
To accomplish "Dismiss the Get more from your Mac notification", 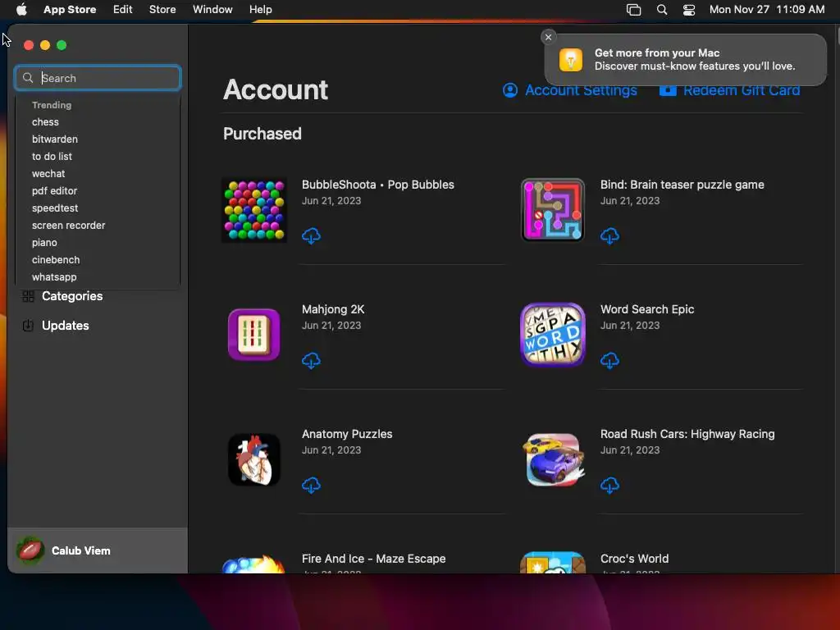I will point(548,37).
